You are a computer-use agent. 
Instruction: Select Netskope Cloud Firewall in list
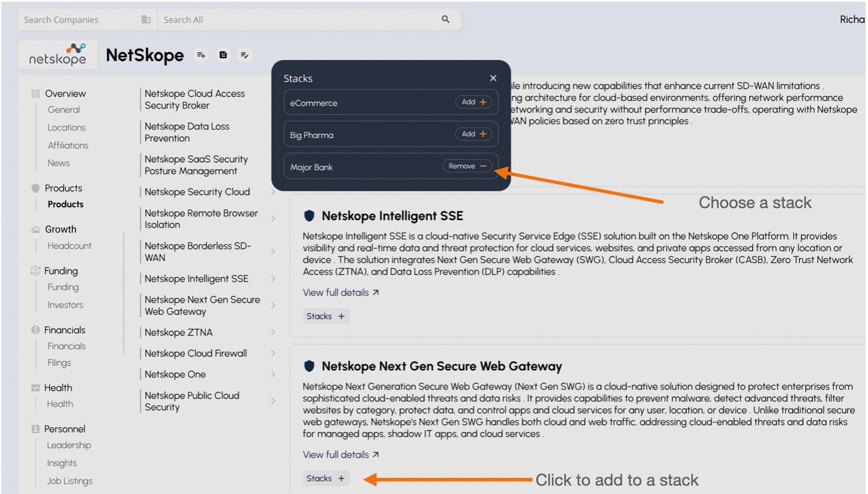pos(195,353)
